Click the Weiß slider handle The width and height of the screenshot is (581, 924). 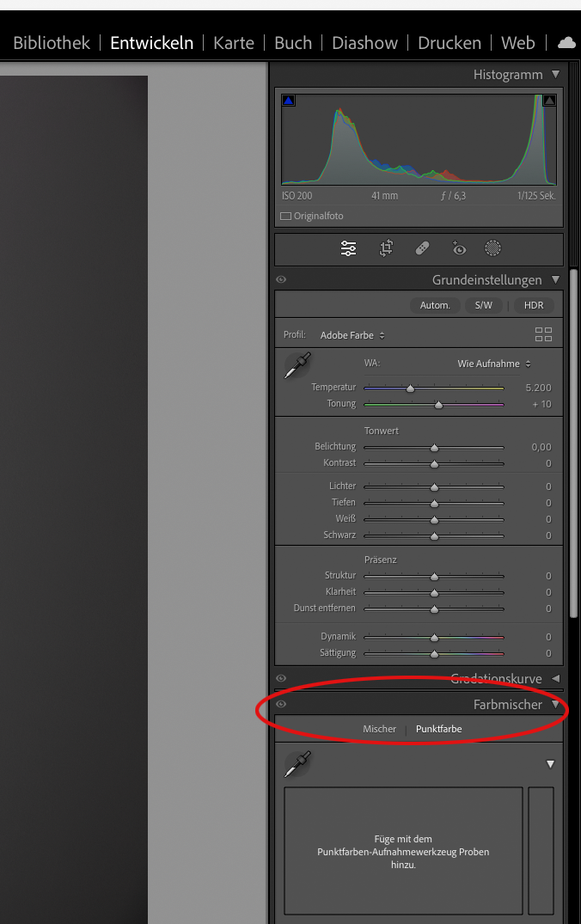click(x=434, y=520)
